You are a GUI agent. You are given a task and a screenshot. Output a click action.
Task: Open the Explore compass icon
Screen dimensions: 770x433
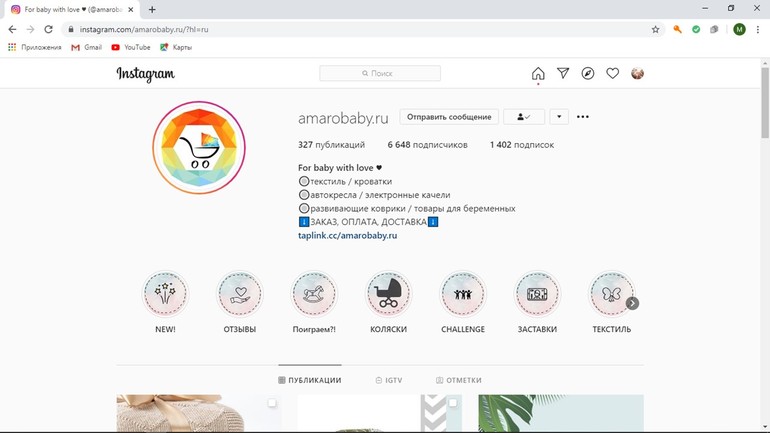click(588, 74)
